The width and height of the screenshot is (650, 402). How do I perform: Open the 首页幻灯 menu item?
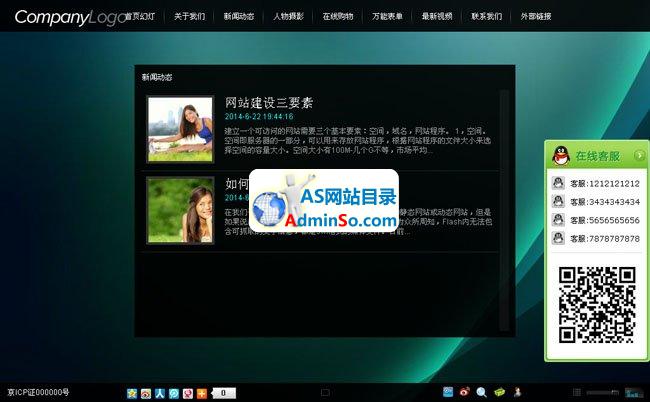(141, 16)
